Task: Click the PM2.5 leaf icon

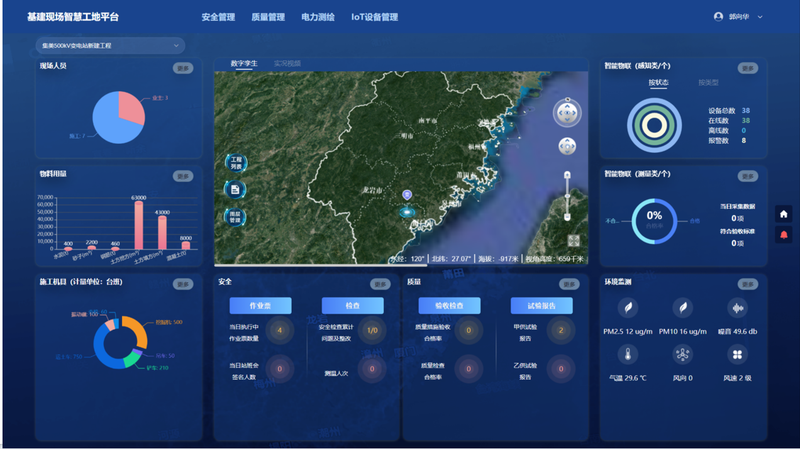Action: click(x=628, y=308)
